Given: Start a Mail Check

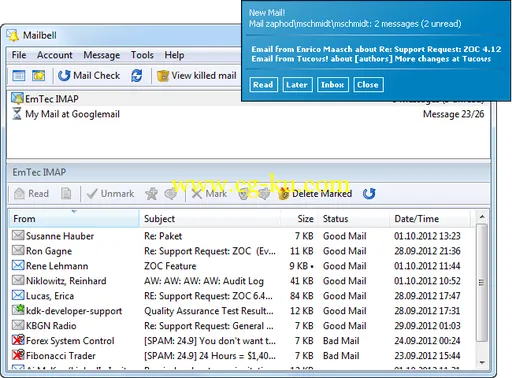Looking at the screenshot, I should coord(89,76).
